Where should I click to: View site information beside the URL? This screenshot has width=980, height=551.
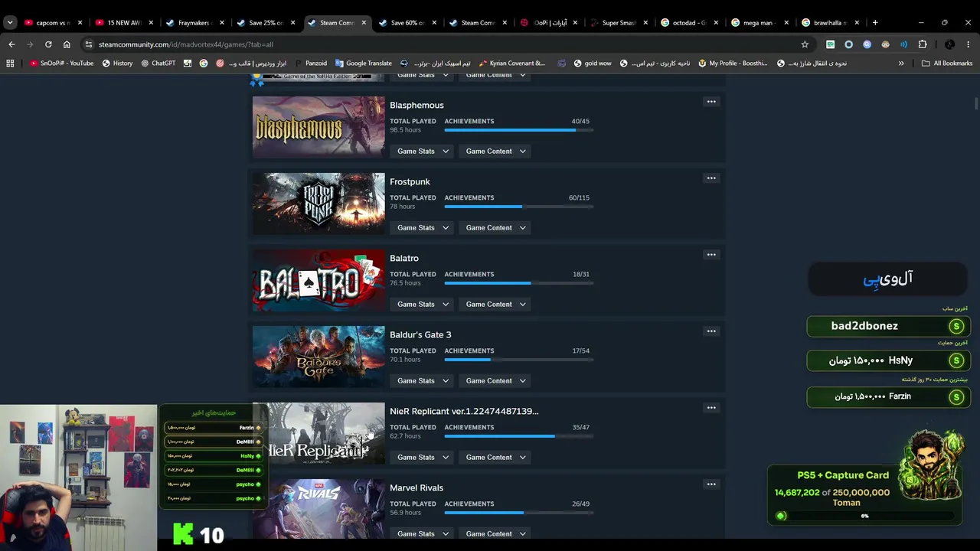[89, 44]
